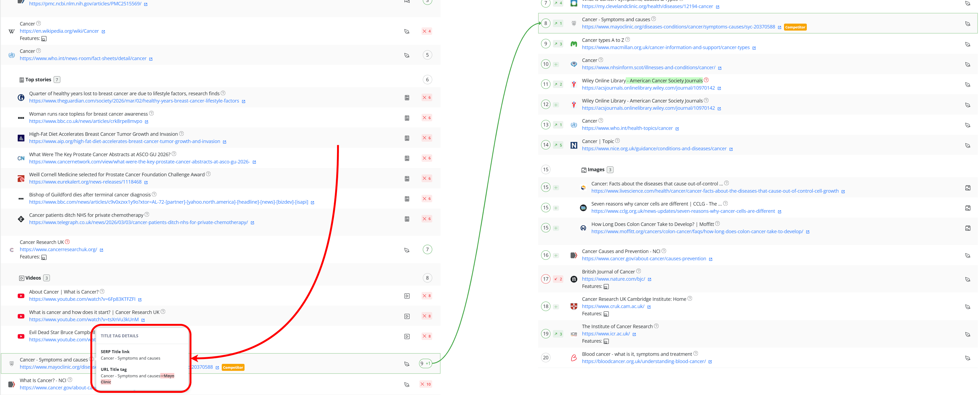Click the organic leaf icon in the nhsinform.scot row
This screenshot has width=980, height=395.
coord(967,64)
